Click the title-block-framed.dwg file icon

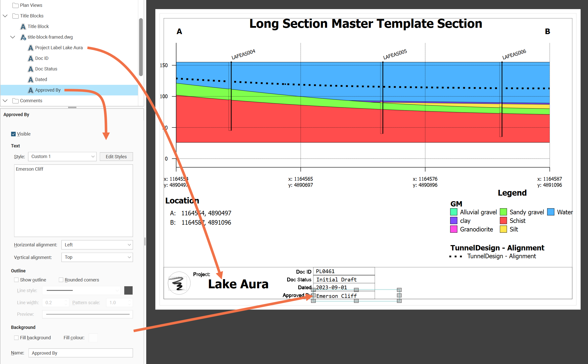click(23, 37)
